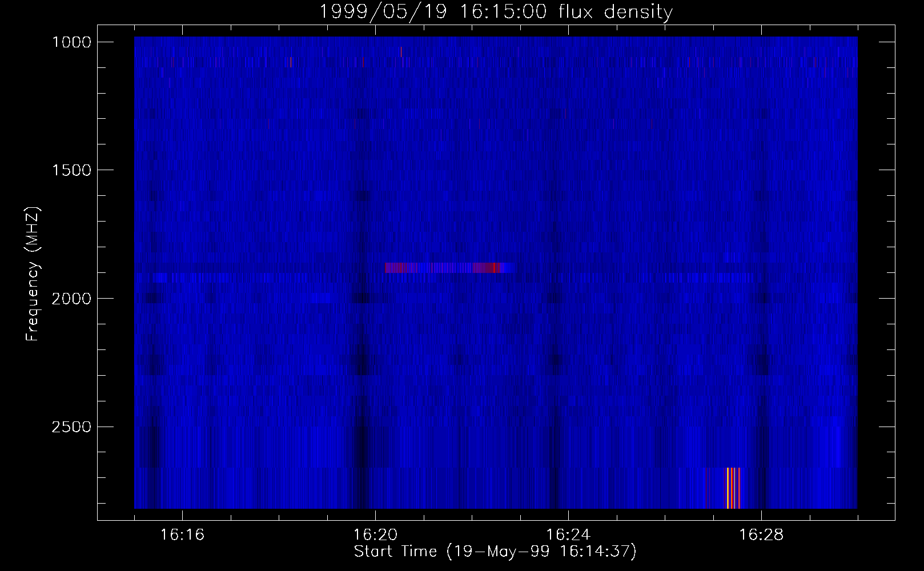The height and width of the screenshot is (571, 924).
Task: Click the 16:28 time tick label
Action: 761,535
